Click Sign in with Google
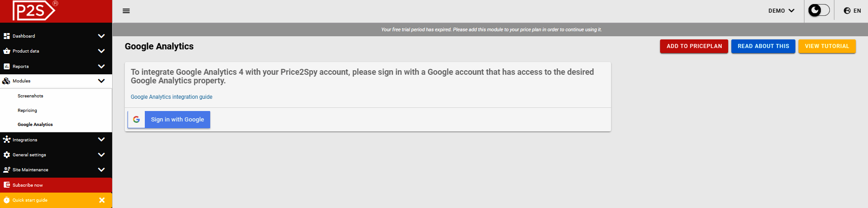This screenshot has height=208, width=868. click(169, 120)
